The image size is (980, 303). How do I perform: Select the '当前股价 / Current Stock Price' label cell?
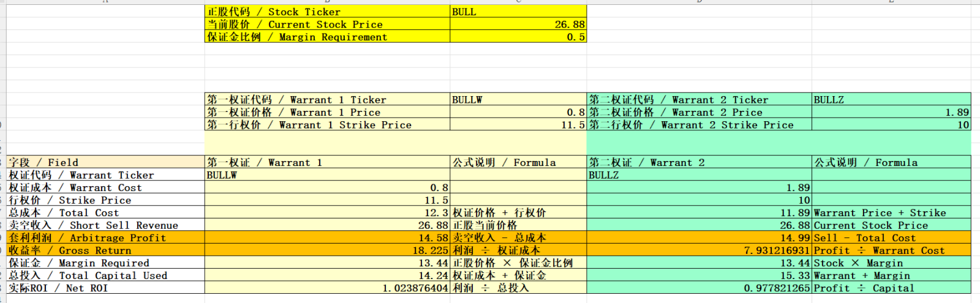327,24
